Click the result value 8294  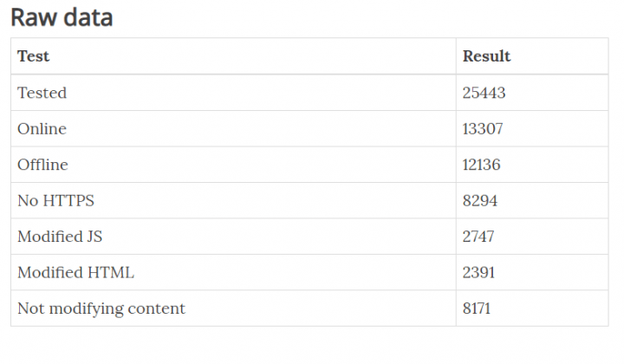(x=480, y=201)
